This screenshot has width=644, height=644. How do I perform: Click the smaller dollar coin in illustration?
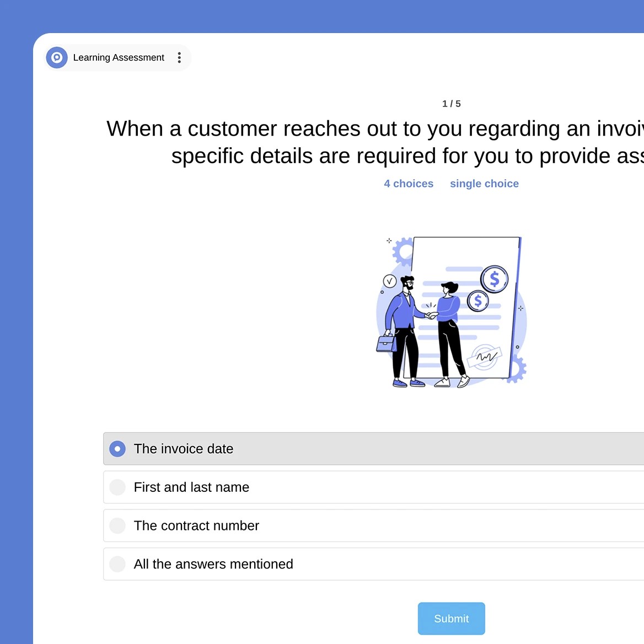(477, 301)
